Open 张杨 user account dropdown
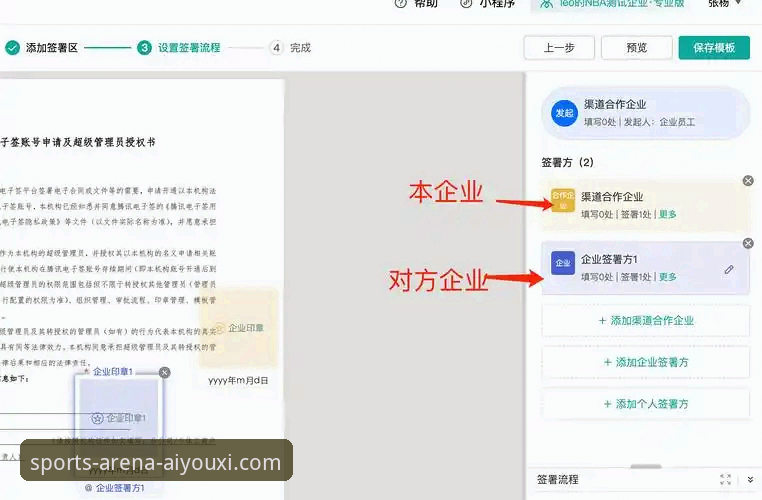Screen dimensions: 762x500 pyautogui.click(x=724, y=3)
